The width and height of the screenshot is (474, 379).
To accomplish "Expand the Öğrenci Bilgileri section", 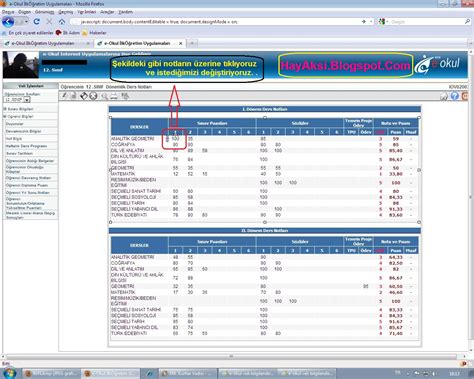I will click(x=19, y=116).
